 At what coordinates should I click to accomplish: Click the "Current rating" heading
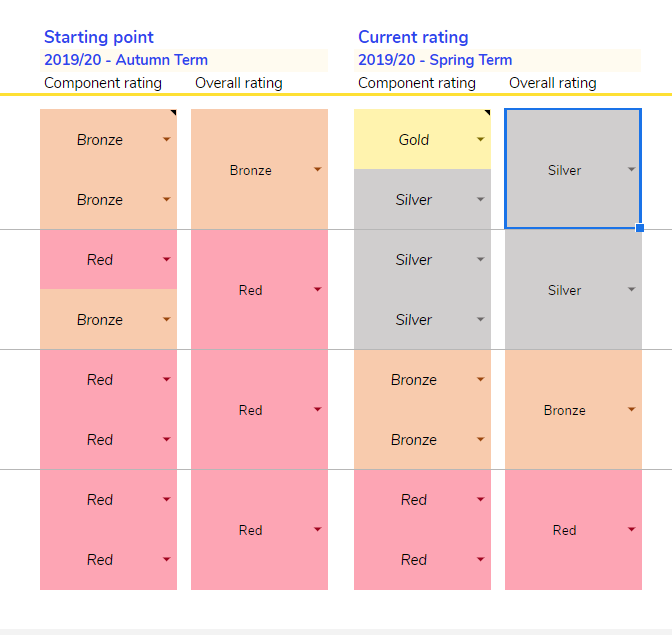(x=413, y=38)
